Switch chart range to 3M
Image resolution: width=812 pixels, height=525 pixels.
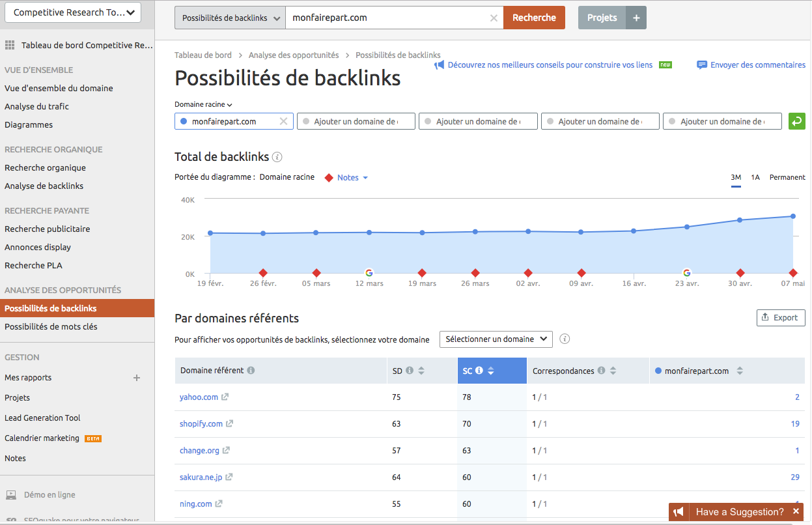pos(736,178)
